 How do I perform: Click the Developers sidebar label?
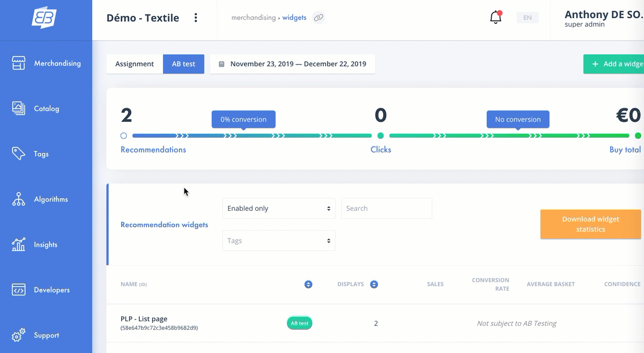[x=51, y=290]
